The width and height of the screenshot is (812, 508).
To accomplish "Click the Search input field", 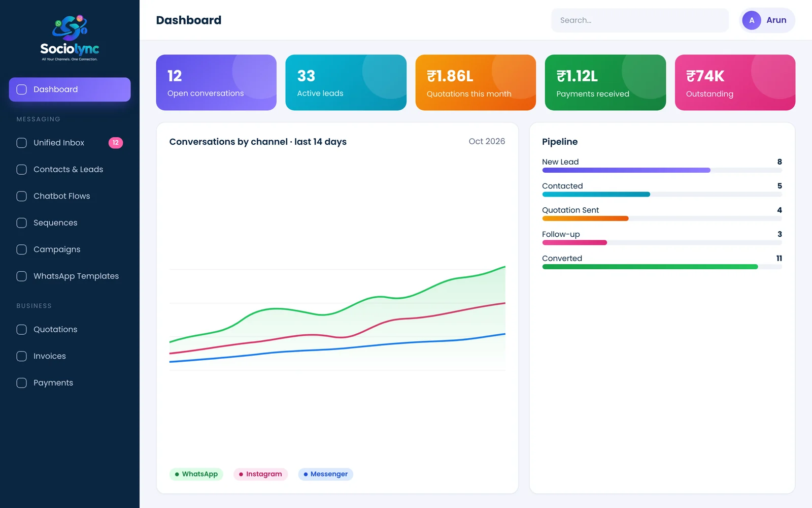I will (x=640, y=20).
